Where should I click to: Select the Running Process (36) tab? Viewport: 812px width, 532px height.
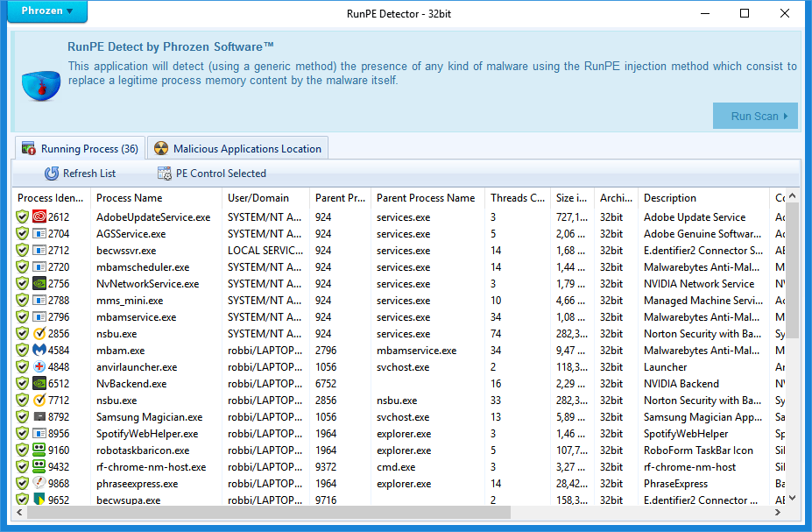point(80,149)
